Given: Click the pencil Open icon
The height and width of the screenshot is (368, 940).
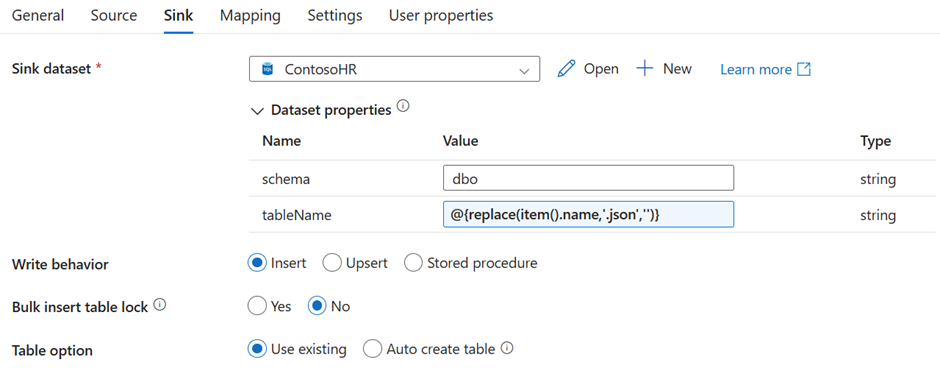Looking at the screenshot, I should (566, 69).
